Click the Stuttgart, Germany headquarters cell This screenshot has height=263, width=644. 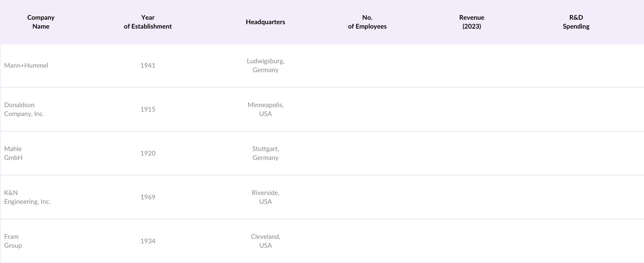pyautogui.click(x=265, y=153)
